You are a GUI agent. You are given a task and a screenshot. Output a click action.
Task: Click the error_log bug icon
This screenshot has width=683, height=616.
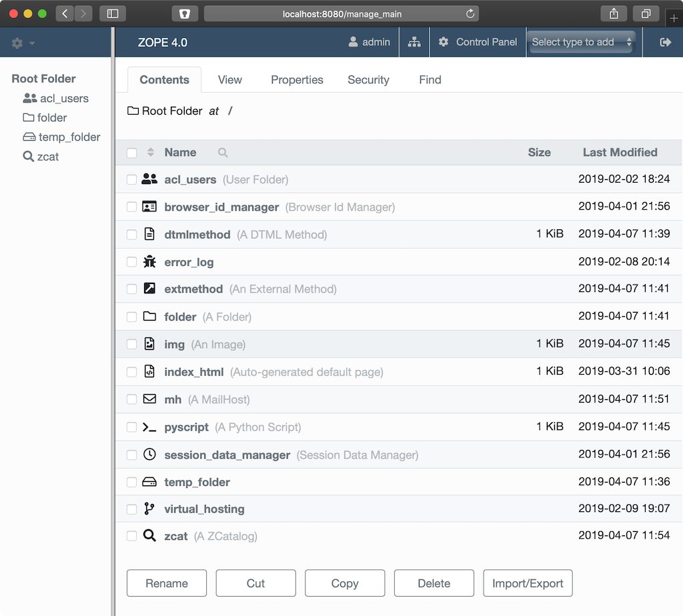149,261
